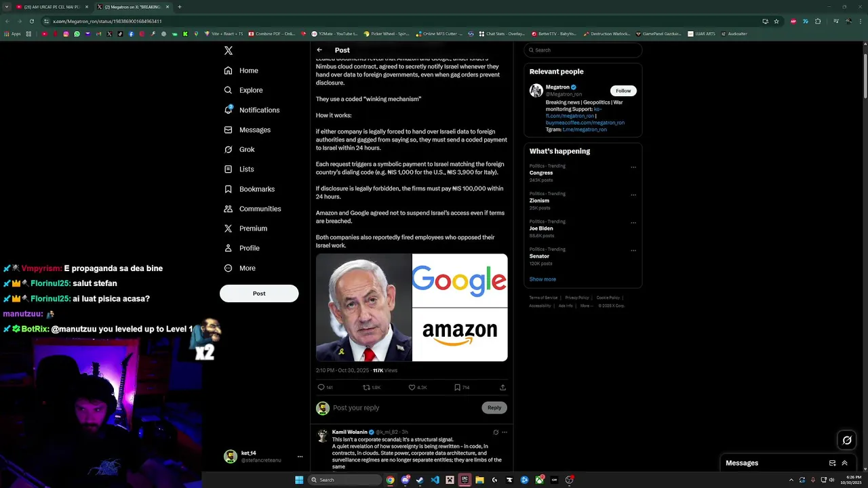Open Profile in the sidebar
The image size is (868, 488).
[242, 248]
